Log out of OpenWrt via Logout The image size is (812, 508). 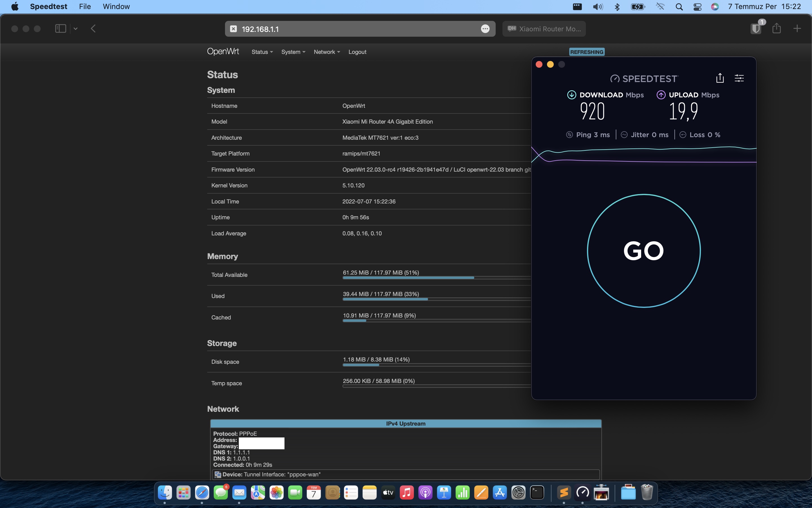tap(357, 52)
